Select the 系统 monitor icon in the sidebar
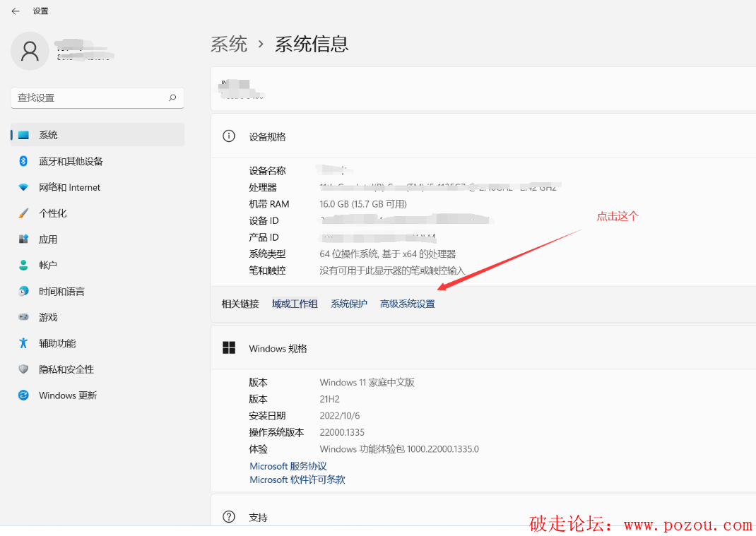The height and width of the screenshot is (536, 756). click(x=23, y=135)
